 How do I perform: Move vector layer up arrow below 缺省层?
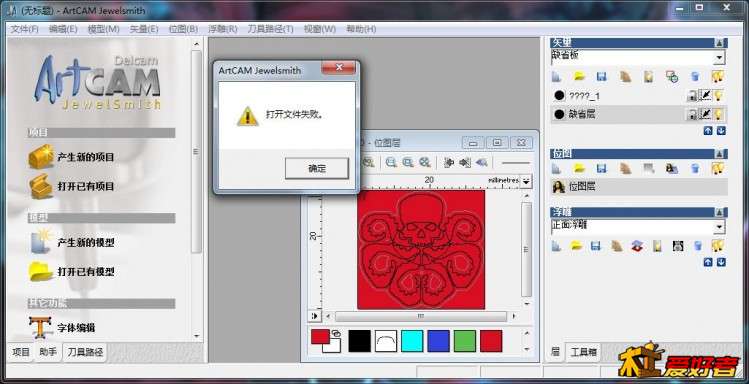tap(708, 130)
